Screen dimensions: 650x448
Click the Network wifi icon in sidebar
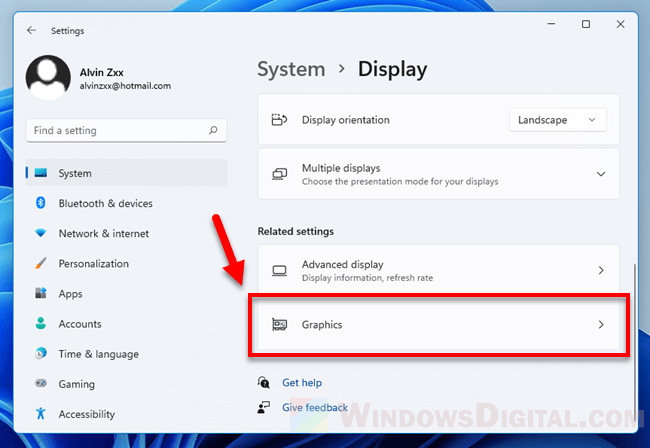click(x=41, y=233)
